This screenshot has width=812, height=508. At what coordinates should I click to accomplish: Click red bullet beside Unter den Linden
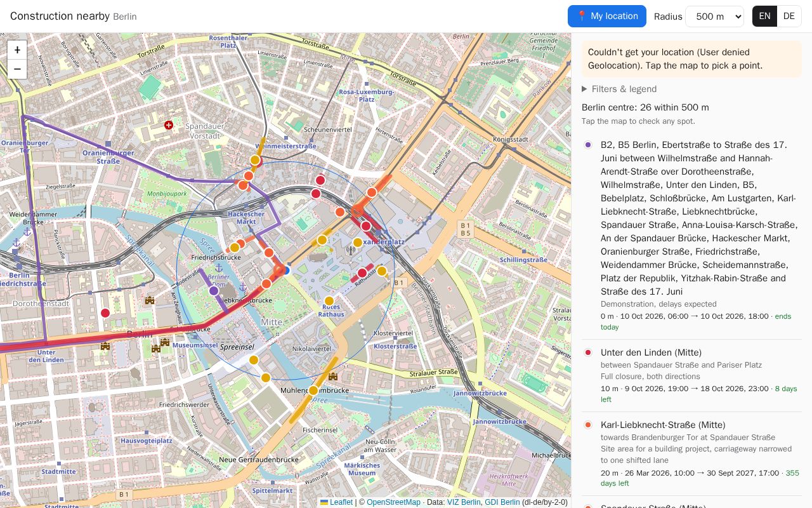click(x=588, y=352)
